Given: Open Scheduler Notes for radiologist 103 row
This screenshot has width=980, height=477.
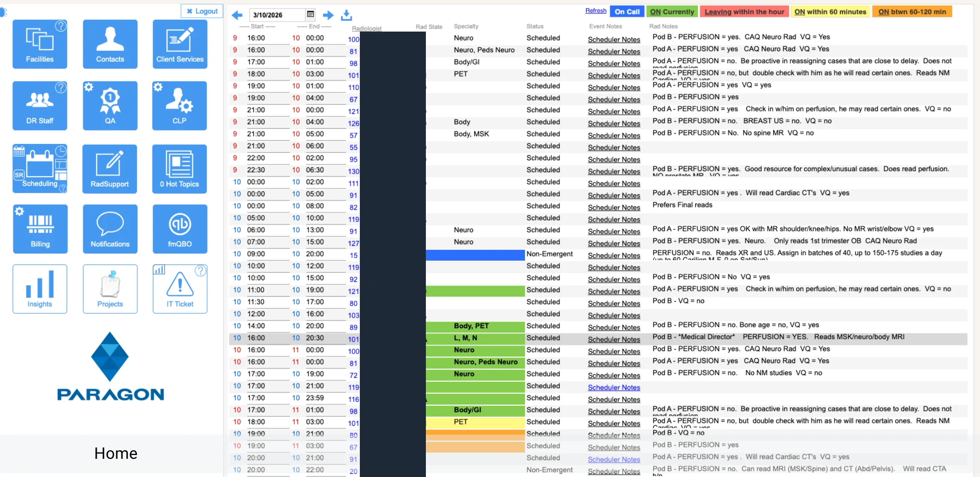Looking at the screenshot, I should 614,315.
